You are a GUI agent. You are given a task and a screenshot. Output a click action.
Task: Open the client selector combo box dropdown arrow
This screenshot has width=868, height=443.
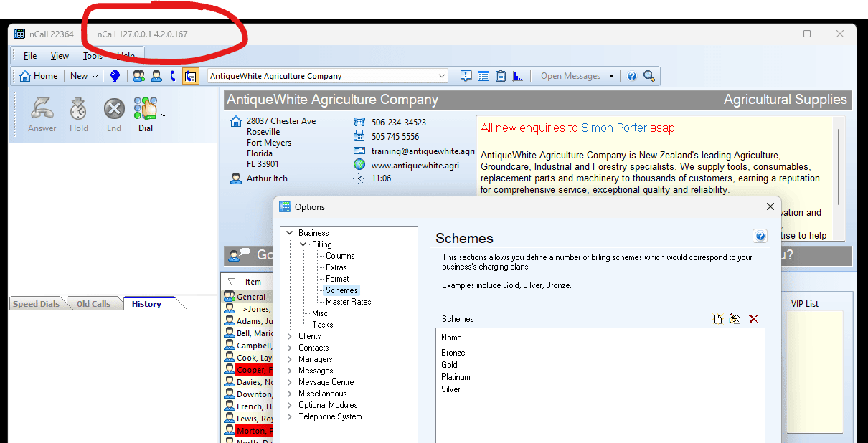click(x=441, y=76)
